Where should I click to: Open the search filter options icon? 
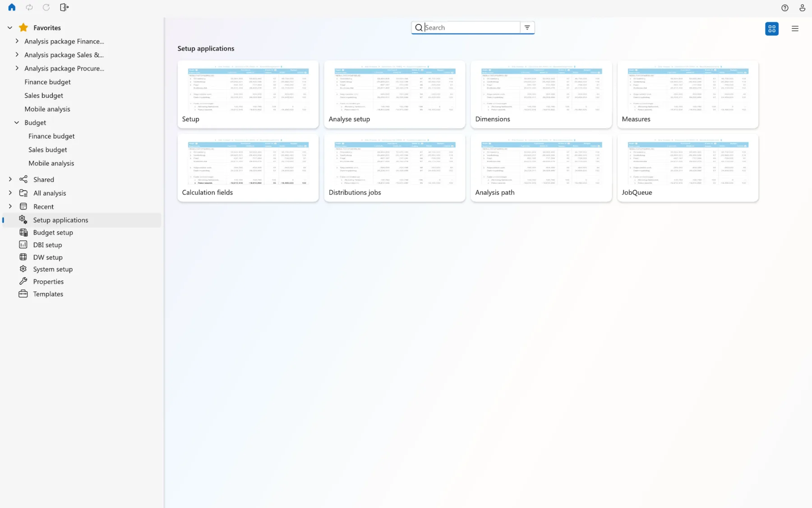pyautogui.click(x=527, y=28)
